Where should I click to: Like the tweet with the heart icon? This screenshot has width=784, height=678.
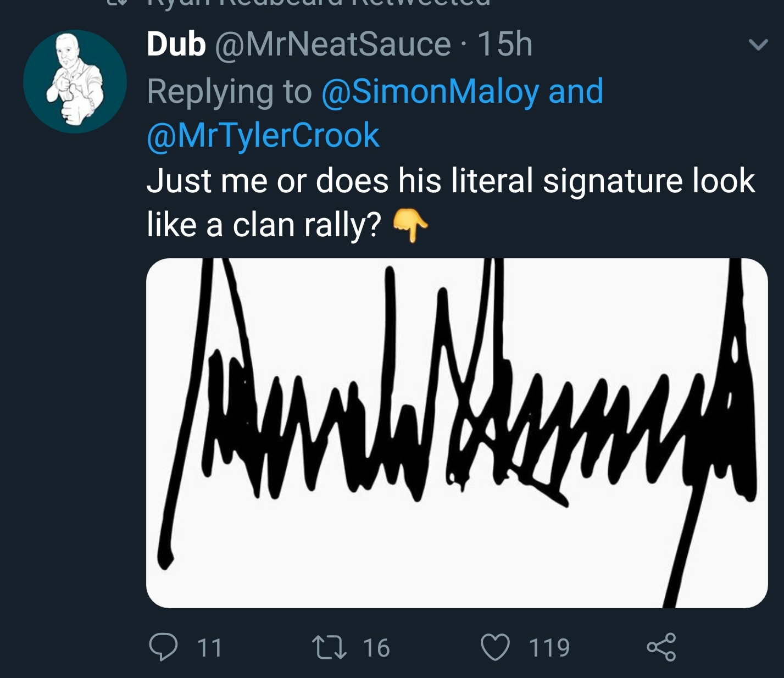coord(495,647)
